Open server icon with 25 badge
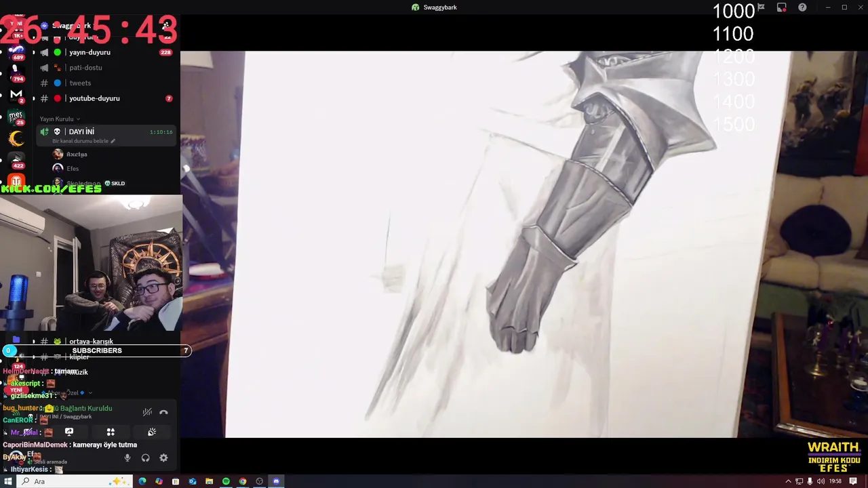The image size is (868, 488). point(17,117)
